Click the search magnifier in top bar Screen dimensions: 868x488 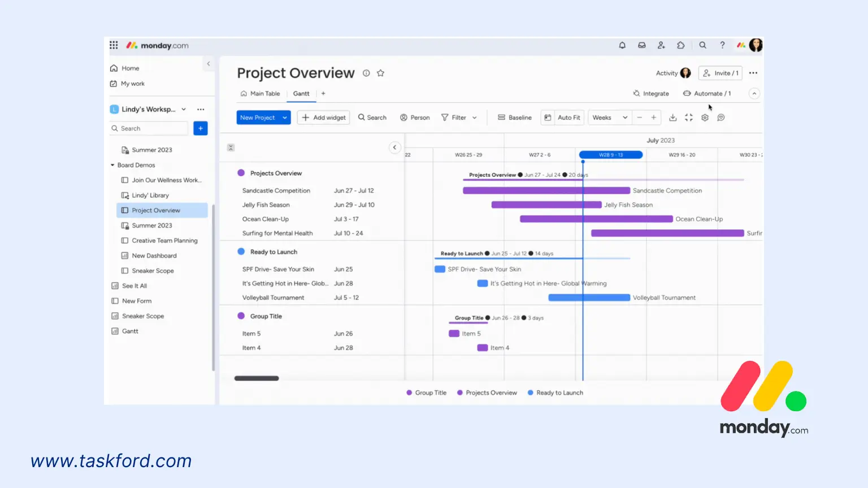[x=702, y=45]
